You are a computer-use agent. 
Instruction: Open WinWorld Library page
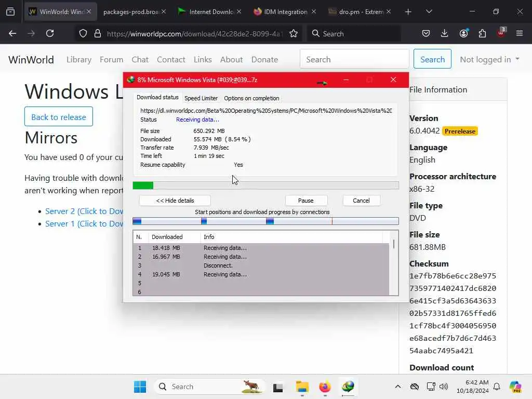point(79,59)
